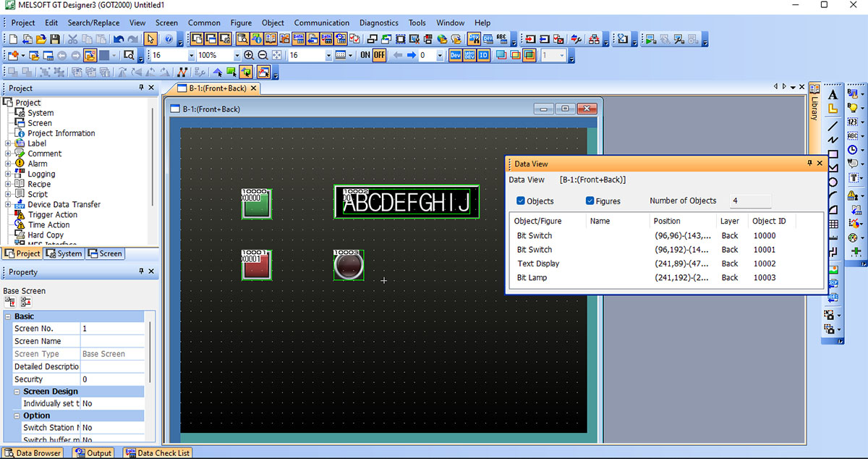Select the arrow pointer selection tool
This screenshot has width=868, height=459.
tap(150, 39)
